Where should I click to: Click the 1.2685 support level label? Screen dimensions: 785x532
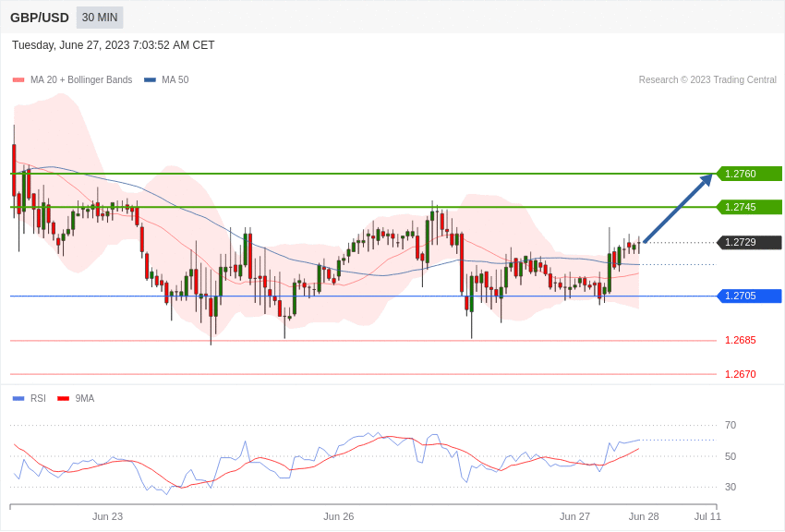741,340
